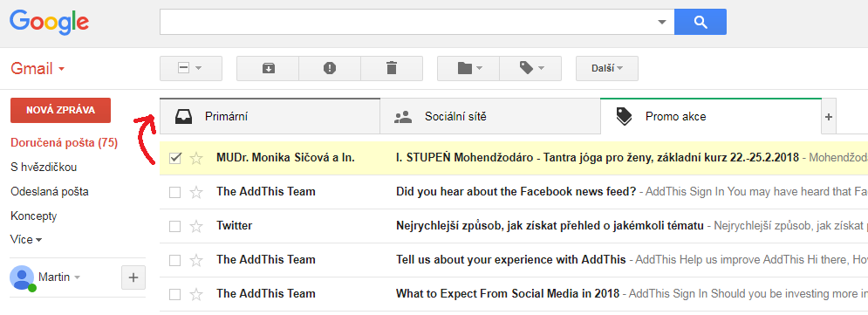Open 'Did you hear about the Facebook news feed?'
Screen dimensions: 868x315
(x=516, y=192)
